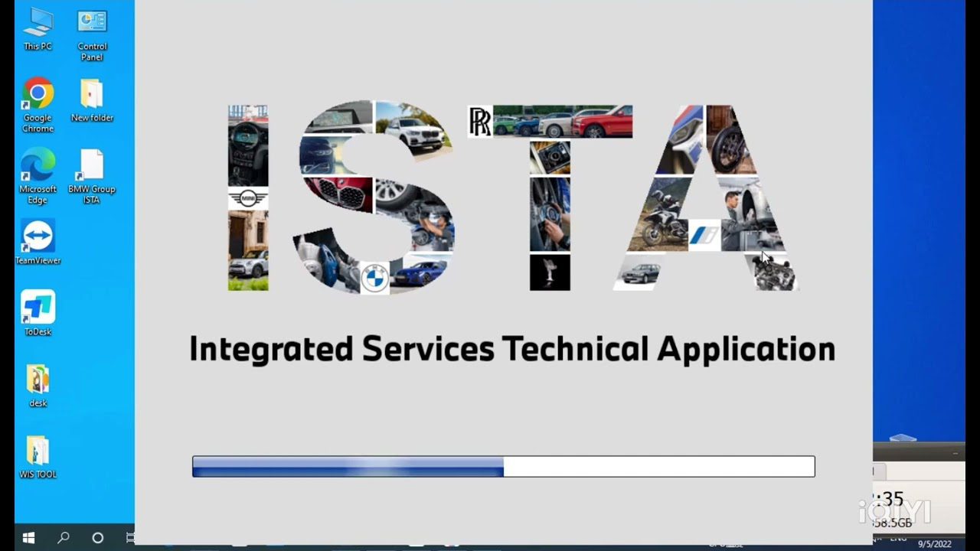Click the Integrated Services Technical Application title

512,349
